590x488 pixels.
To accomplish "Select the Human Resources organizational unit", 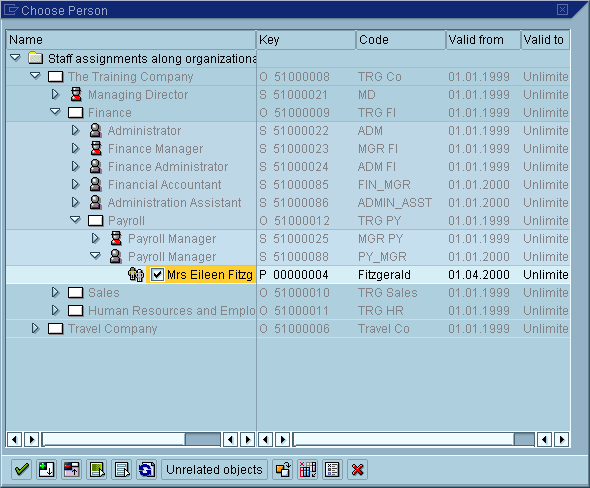I will pyautogui.click(x=172, y=310).
